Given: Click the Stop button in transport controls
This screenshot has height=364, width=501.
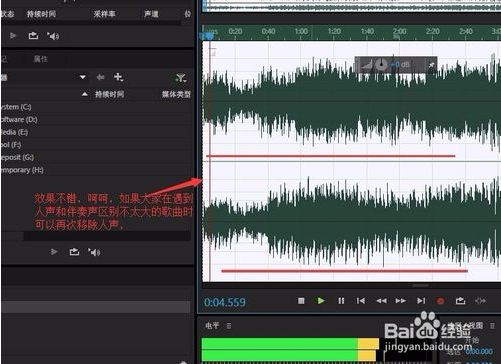Looking at the screenshot, I should coord(301,301).
